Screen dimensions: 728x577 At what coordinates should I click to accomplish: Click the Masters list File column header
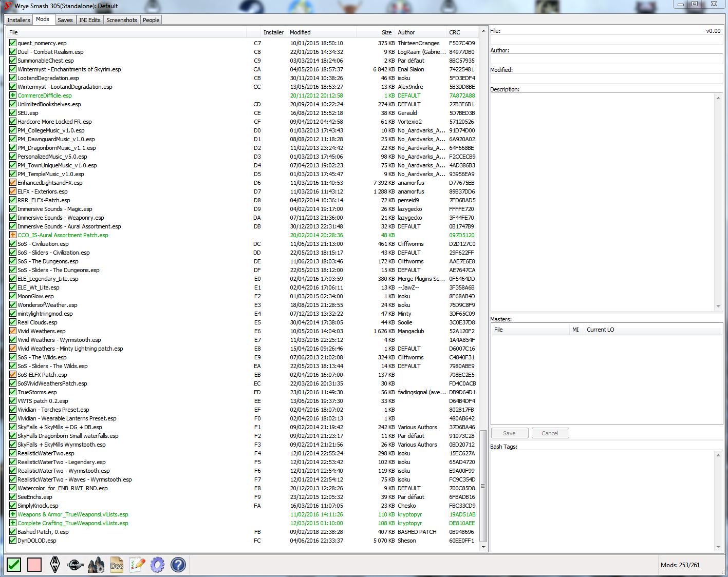[x=530, y=330]
